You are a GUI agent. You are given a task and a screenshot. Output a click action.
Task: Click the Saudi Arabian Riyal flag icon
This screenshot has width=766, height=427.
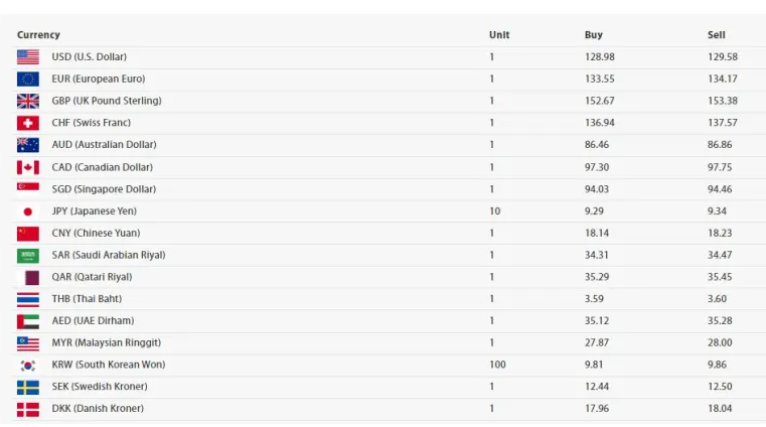[x=28, y=256]
